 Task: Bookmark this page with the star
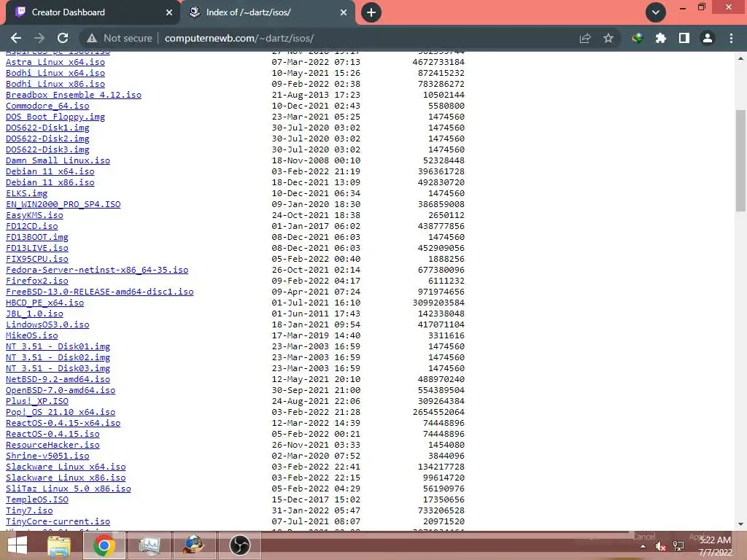coord(608,38)
